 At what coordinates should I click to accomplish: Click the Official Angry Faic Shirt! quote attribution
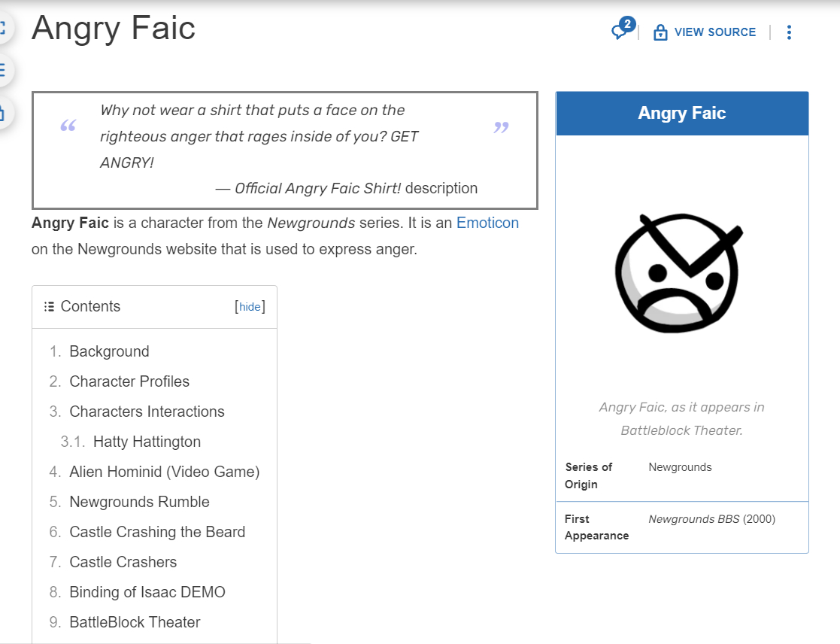(x=346, y=189)
